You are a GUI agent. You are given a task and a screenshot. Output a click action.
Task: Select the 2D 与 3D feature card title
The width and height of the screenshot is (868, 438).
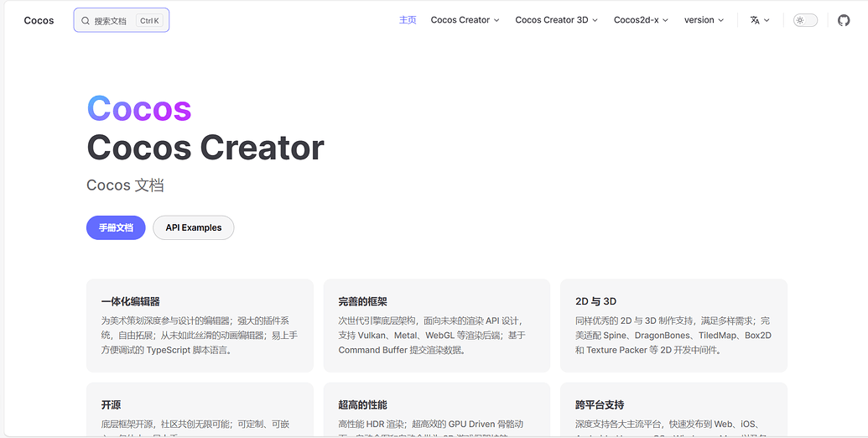pyautogui.click(x=595, y=302)
